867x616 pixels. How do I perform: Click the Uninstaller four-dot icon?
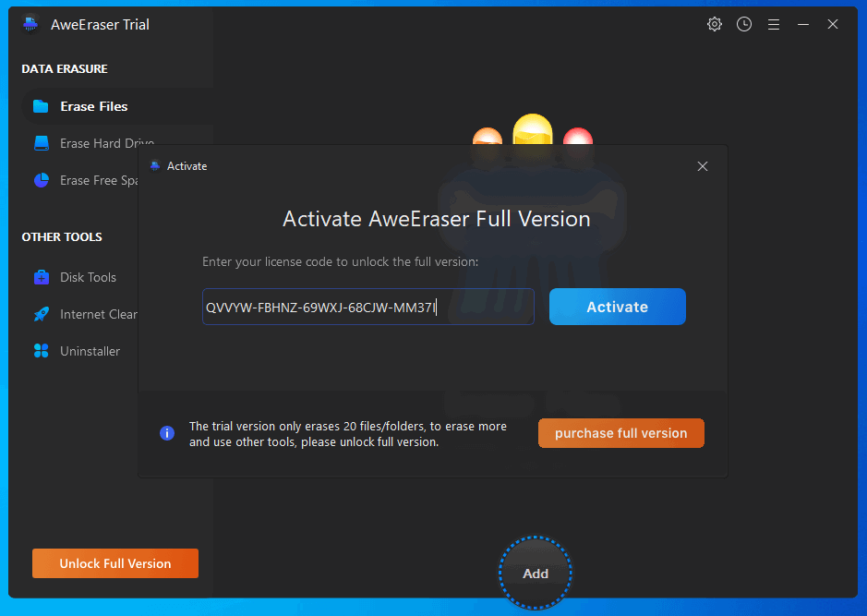click(42, 351)
